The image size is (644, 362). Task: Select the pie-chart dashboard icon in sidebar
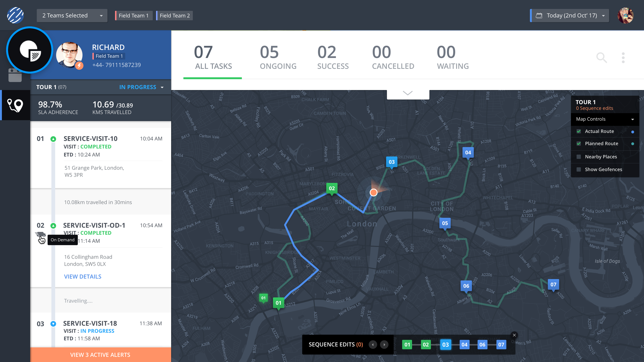coord(29,50)
